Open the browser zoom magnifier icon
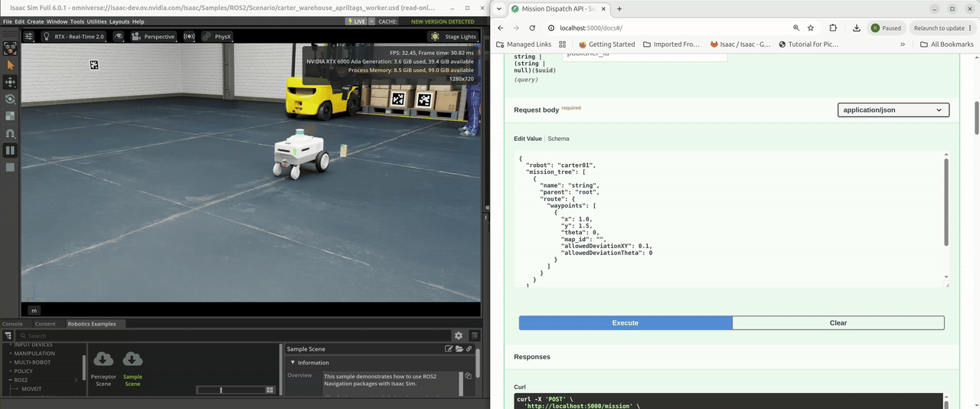Screen dimensions: 980x409 click(x=797, y=28)
